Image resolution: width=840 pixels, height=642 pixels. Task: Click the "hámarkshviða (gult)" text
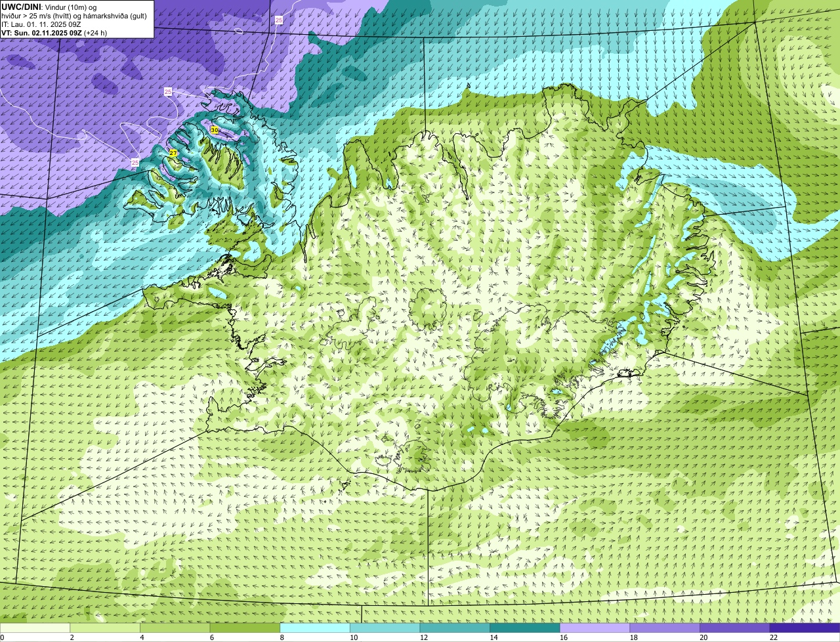[114, 16]
